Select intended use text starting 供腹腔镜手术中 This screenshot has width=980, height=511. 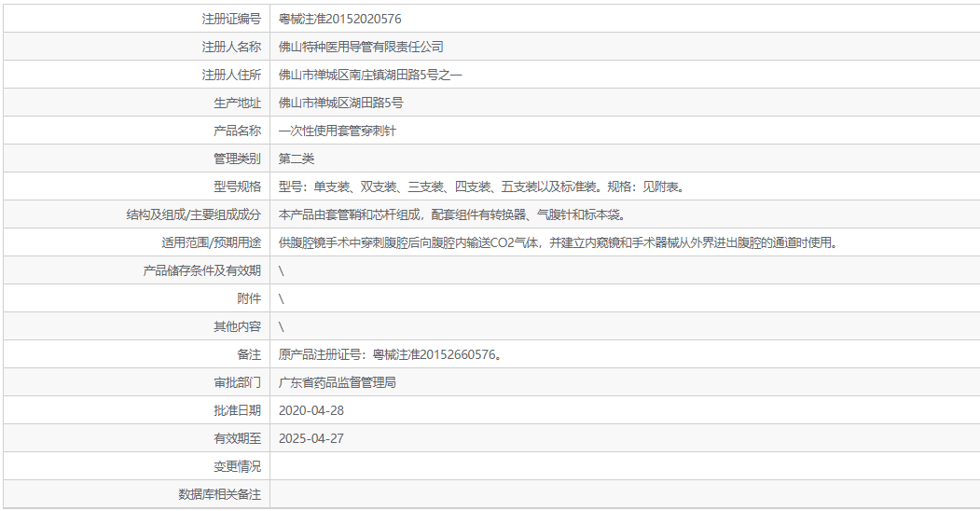click(560, 242)
